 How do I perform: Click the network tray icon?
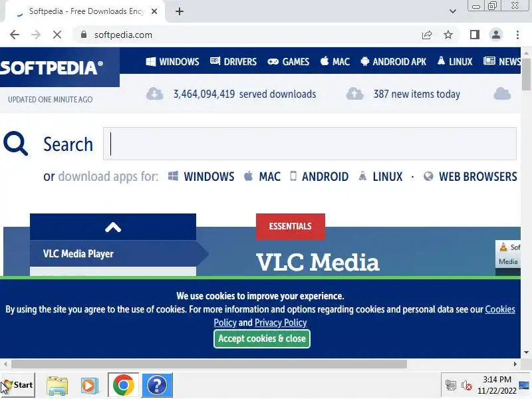pos(451,385)
